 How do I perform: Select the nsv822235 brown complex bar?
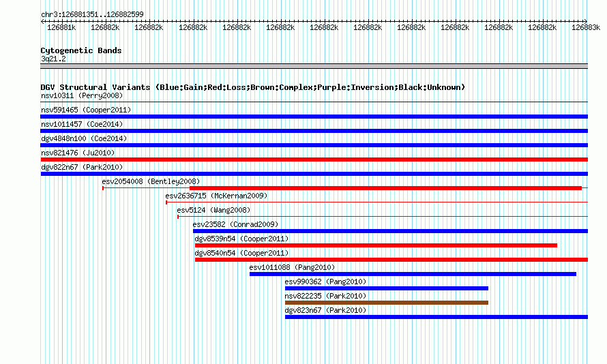coord(386,303)
